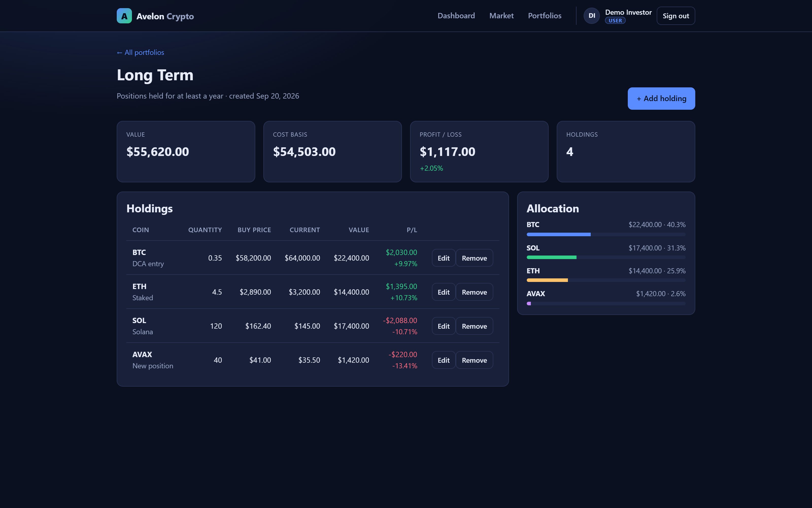Click the COIN column header
The image size is (812, 508).
pos(141,230)
